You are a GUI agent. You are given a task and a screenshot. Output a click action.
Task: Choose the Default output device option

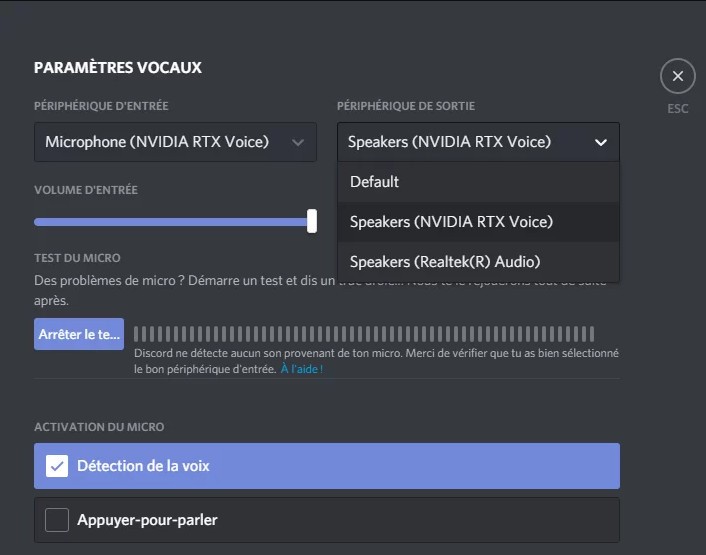[x=375, y=182]
